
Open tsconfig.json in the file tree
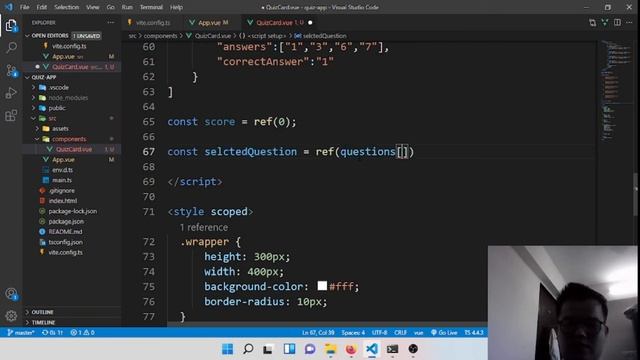[65, 242]
